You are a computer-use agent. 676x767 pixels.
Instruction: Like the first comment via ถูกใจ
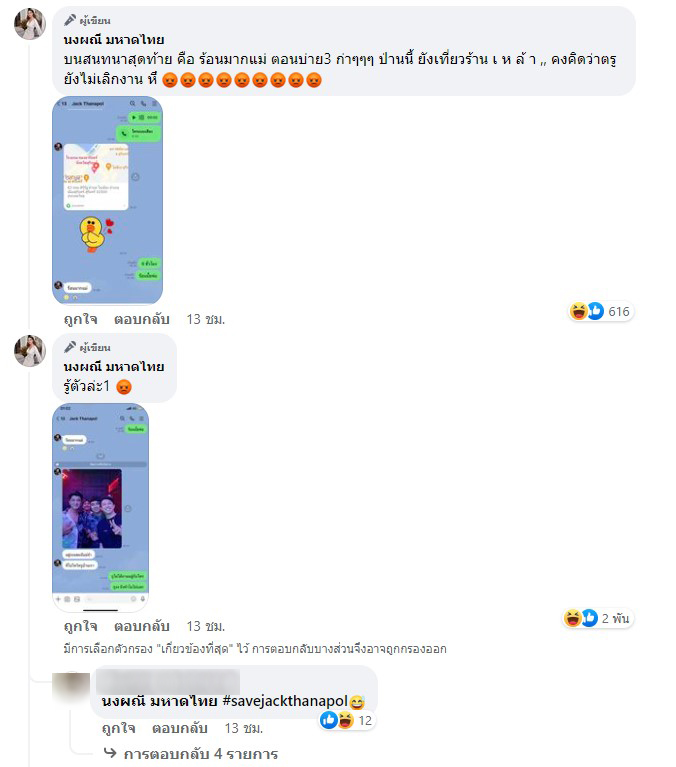click(81, 319)
